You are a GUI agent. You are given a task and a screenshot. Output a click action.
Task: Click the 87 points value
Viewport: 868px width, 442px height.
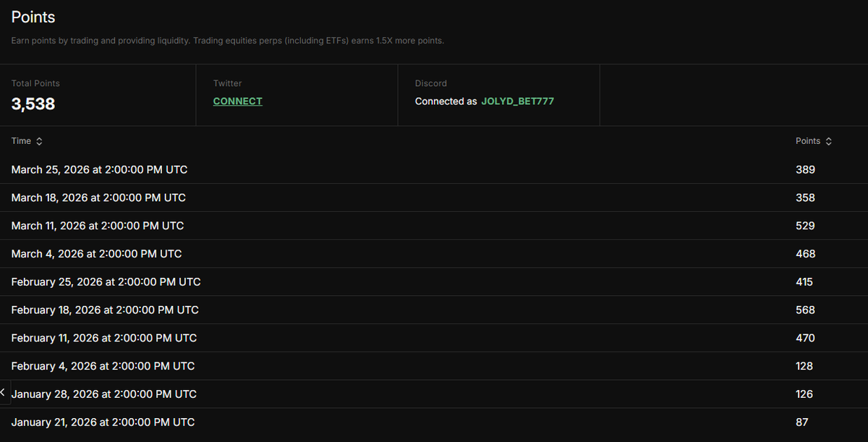tap(802, 422)
